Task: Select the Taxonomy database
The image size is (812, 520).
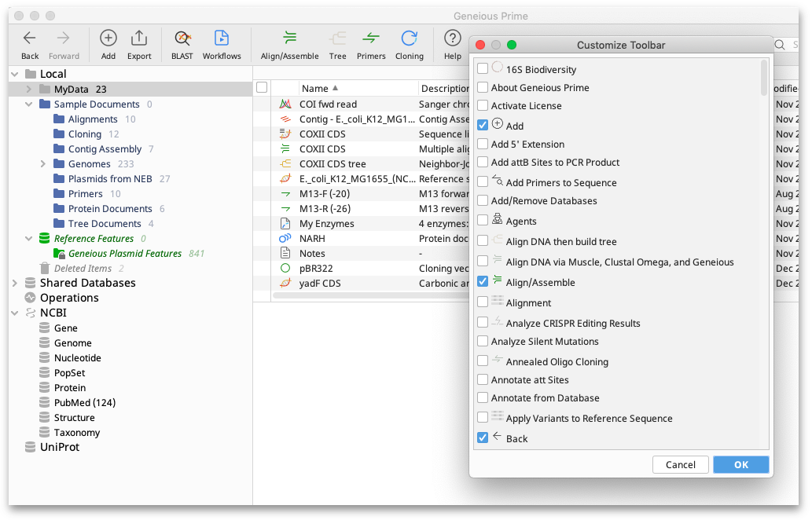Action: coord(77,433)
